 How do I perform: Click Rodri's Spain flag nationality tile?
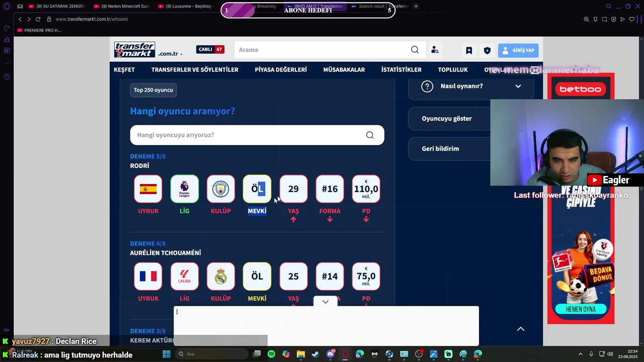coord(148,189)
